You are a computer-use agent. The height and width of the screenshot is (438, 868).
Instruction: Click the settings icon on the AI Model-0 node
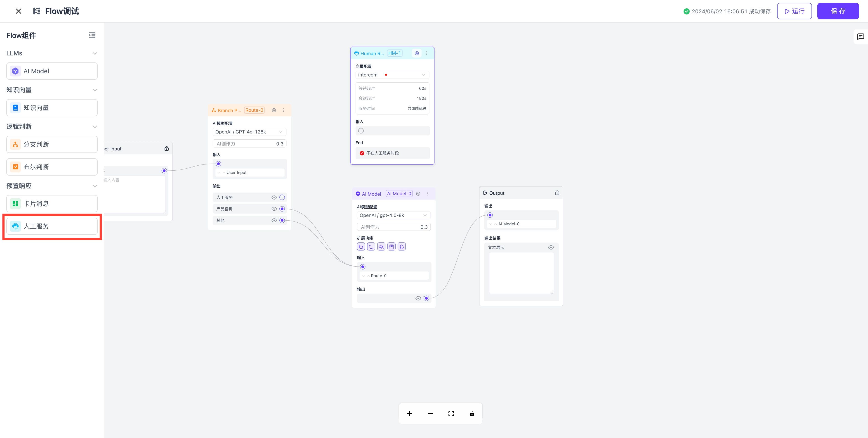click(418, 194)
